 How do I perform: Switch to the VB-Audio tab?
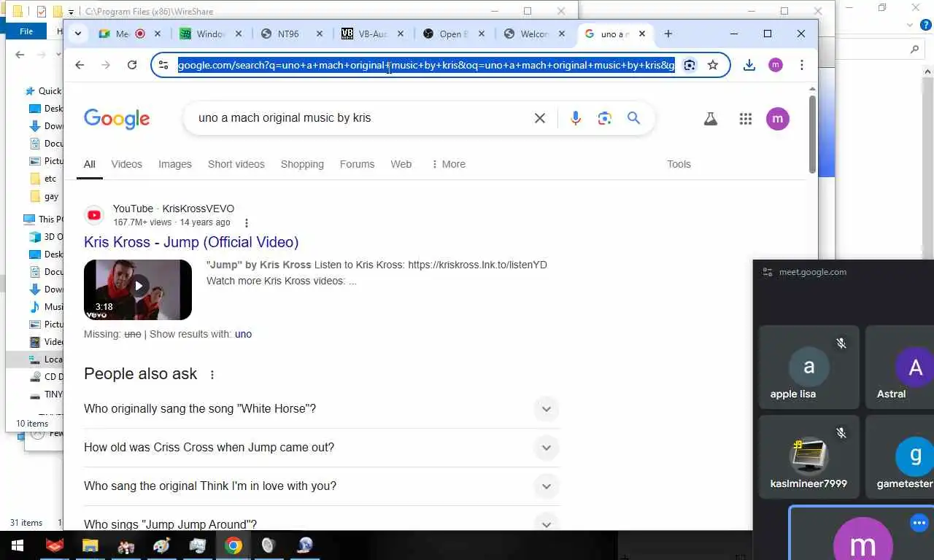[x=373, y=34]
